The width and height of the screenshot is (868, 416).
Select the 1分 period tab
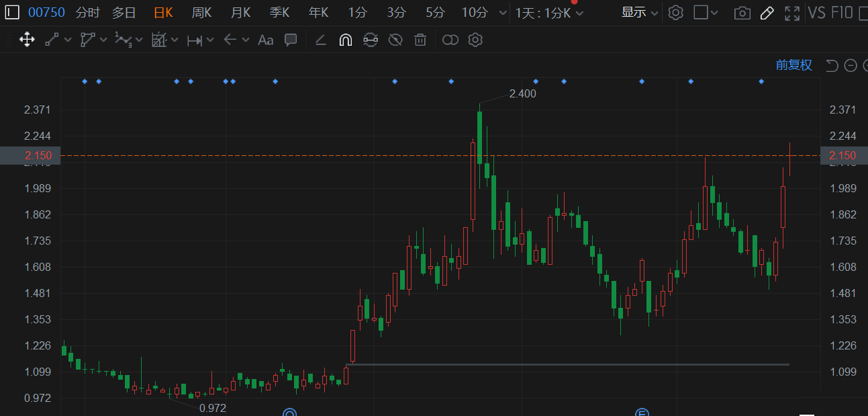tap(358, 12)
